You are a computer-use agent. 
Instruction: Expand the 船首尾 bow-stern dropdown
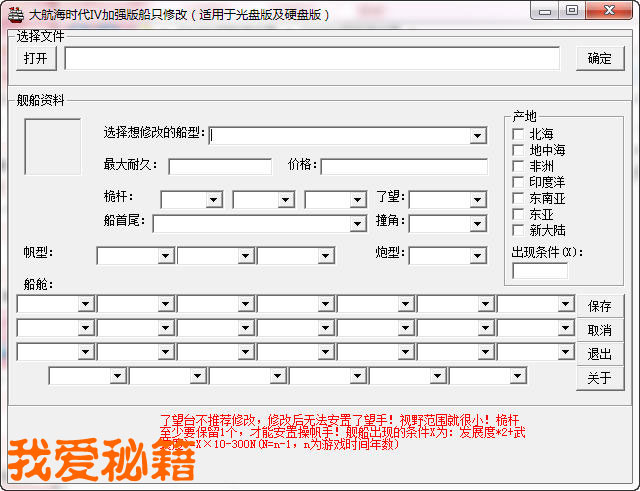pos(358,223)
